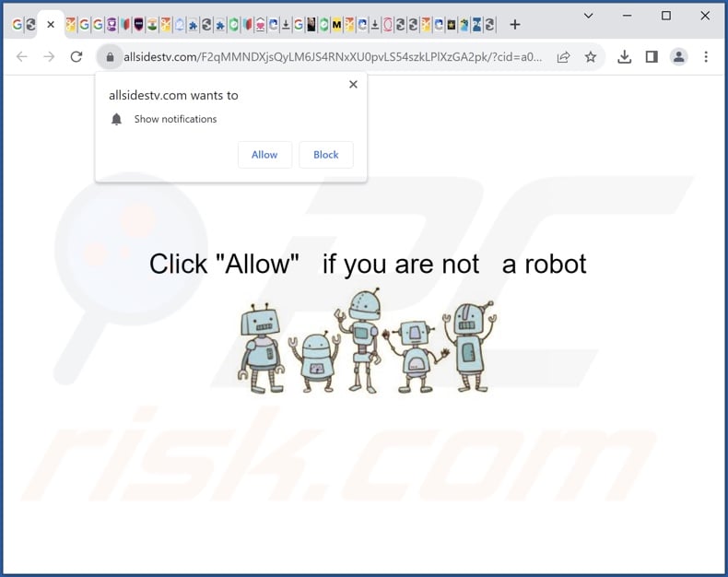This screenshot has width=728, height=577.
Task: Open Chrome three-dot menu
Action: [x=706, y=56]
